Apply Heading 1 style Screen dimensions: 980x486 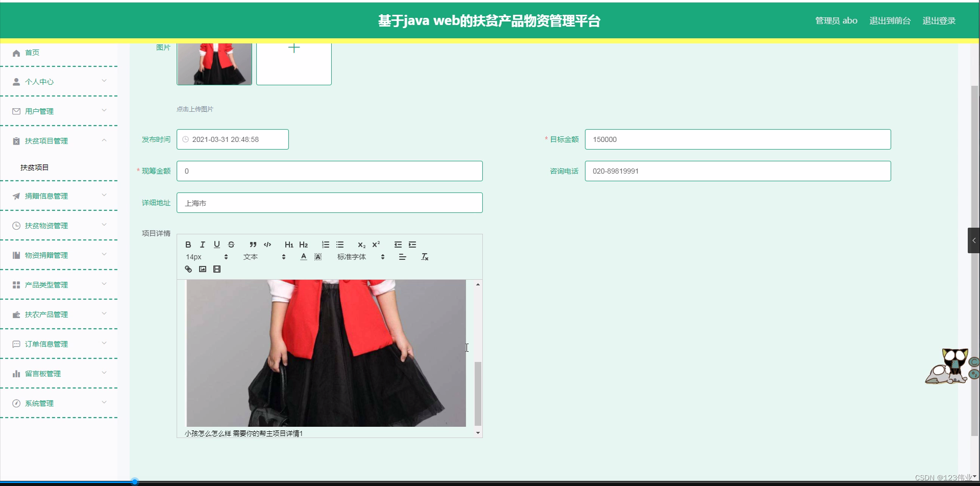coord(289,245)
